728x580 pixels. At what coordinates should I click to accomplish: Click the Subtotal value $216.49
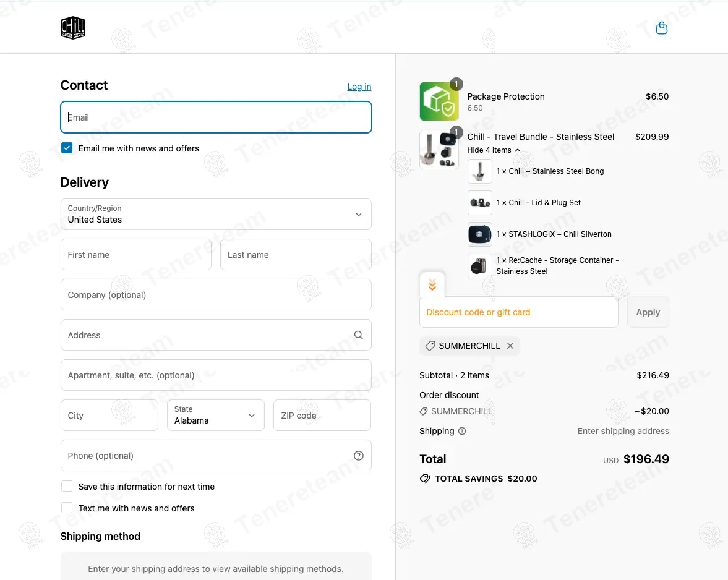[x=653, y=375]
